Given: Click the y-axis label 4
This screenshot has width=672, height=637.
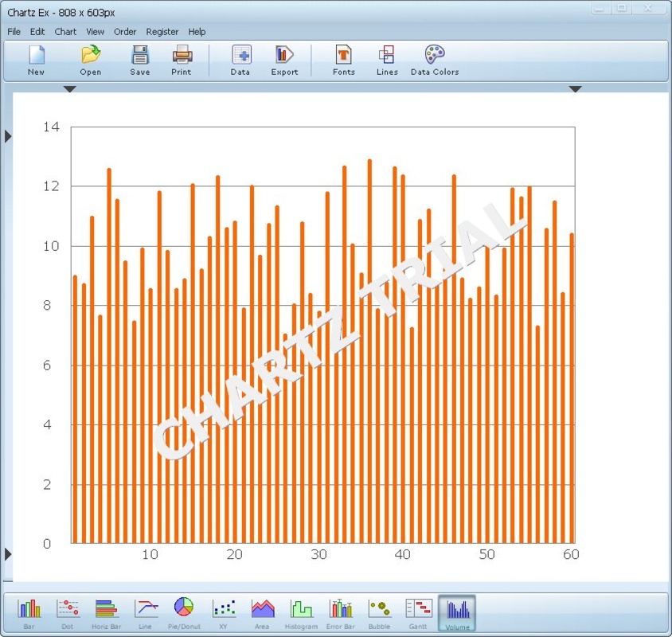Looking at the screenshot, I should coord(47,425).
